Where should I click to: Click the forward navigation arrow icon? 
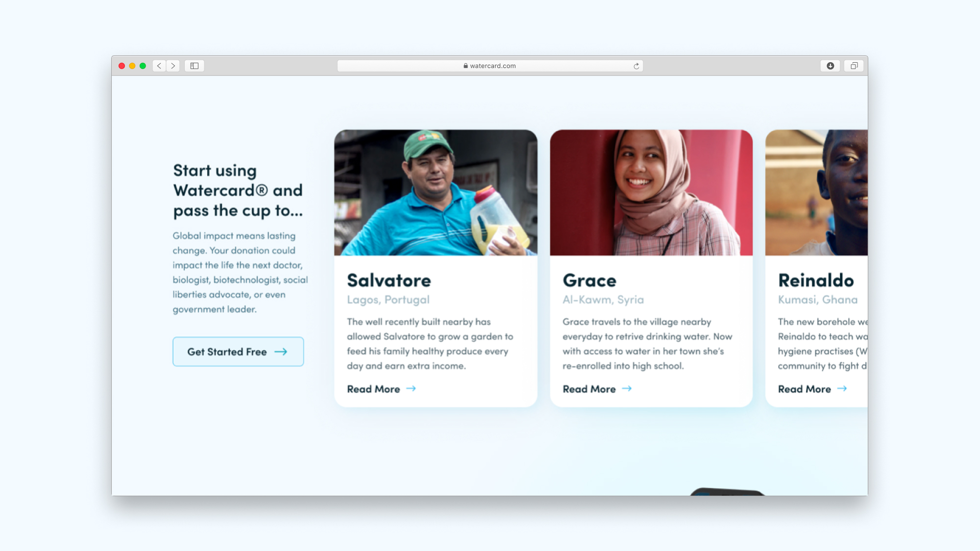[173, 66]
